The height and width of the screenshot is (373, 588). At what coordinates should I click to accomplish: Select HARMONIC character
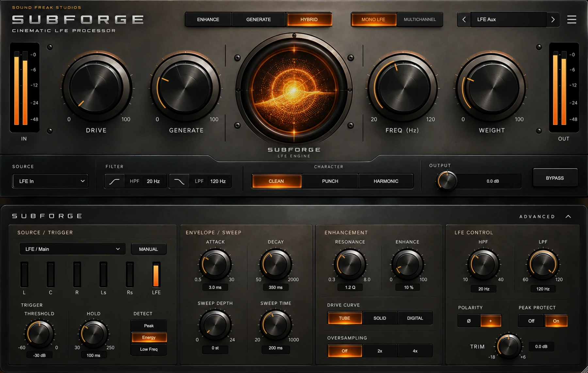[x=386, y=181]
